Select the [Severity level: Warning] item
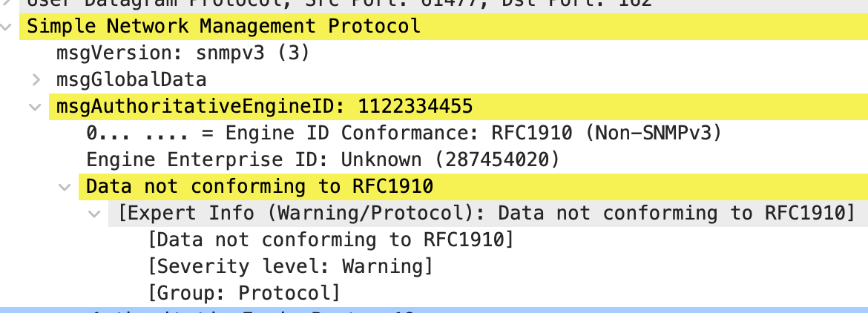Image resolution: width=868 pixels, height=313 pixels. pos(290,266)
